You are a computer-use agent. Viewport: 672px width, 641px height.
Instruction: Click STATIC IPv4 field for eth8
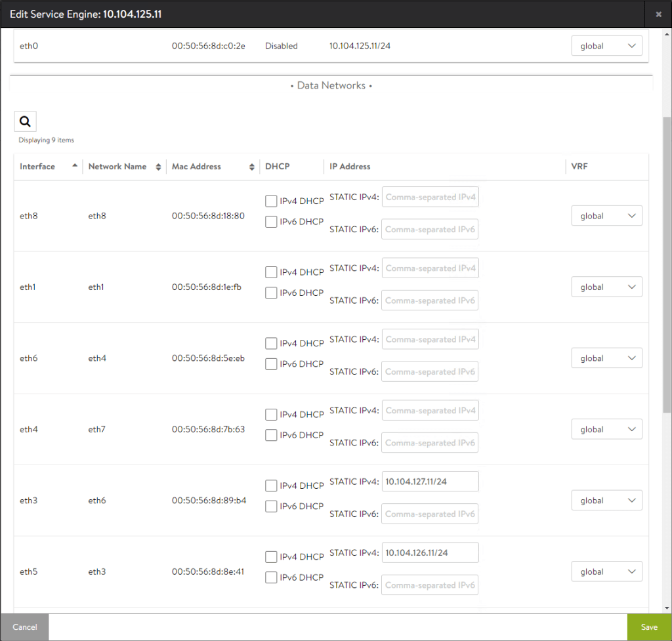pos(430,197)
